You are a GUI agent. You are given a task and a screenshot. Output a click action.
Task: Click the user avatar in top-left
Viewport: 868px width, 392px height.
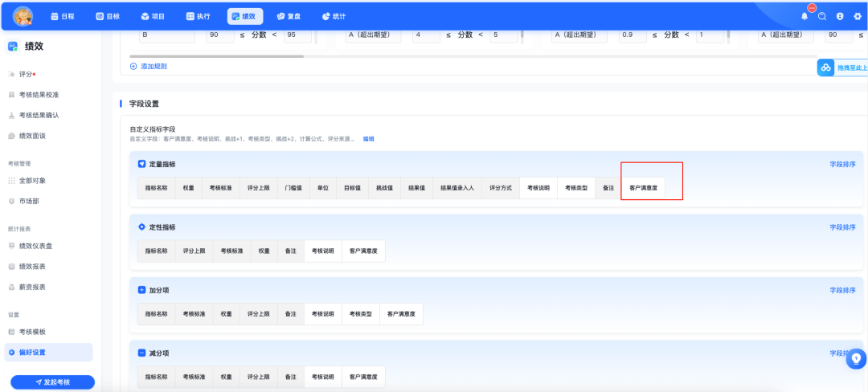click(x=23, y=16)
